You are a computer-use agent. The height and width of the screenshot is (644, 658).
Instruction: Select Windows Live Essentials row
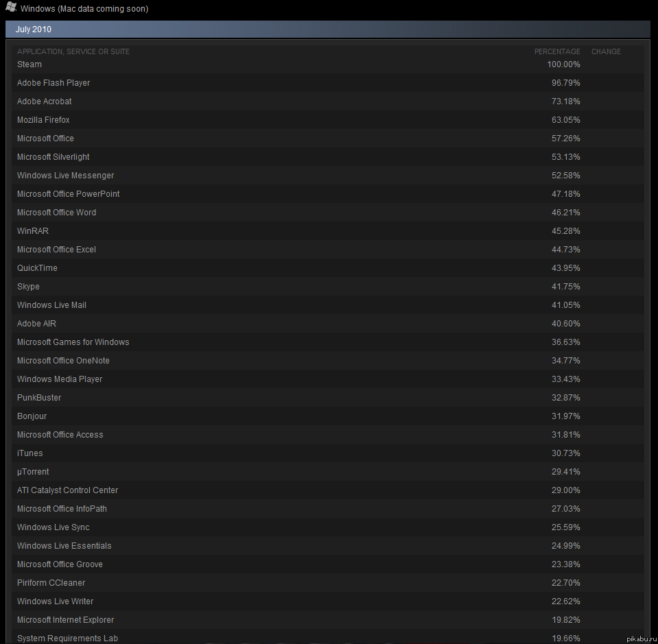tap(328, 545)
